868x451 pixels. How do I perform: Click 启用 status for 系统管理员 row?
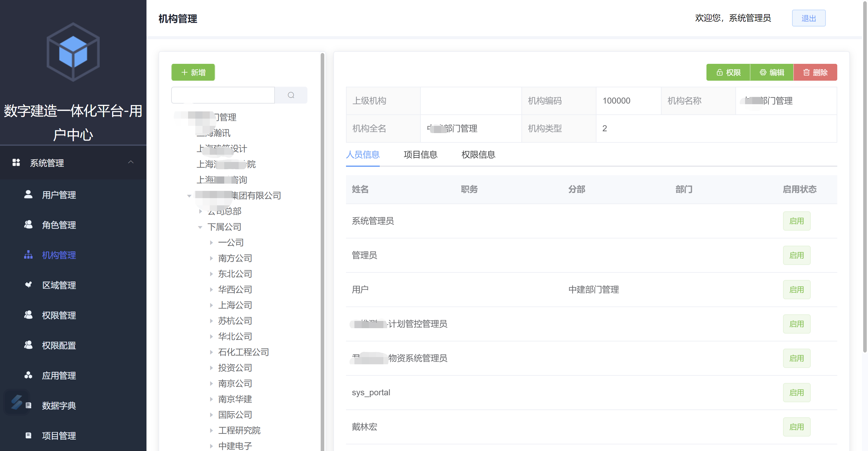[797, 221]
